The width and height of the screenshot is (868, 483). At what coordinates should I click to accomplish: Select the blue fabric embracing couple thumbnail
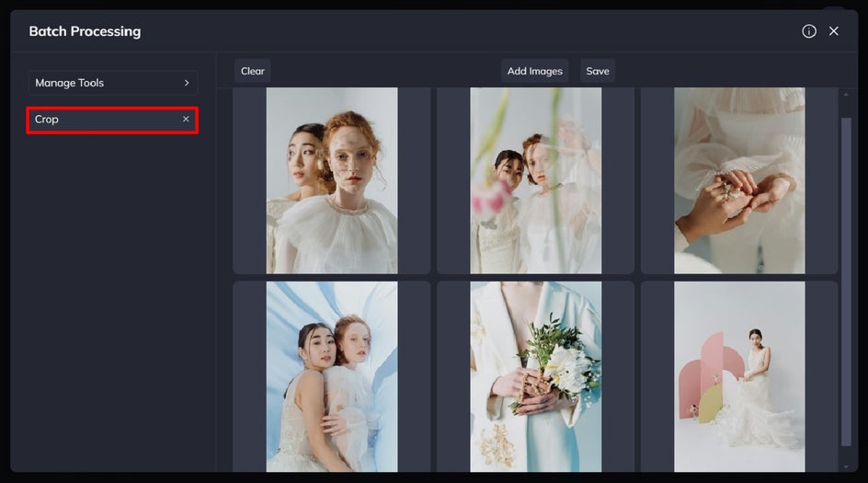[x=332, y=376]
